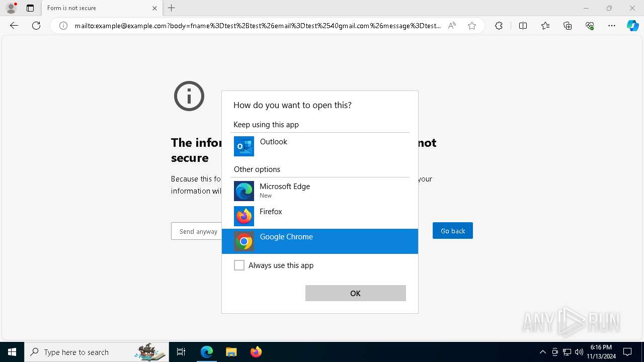Select the Firefox icon in app list
This screenshot has width=644, height=362.
[244, 216]
